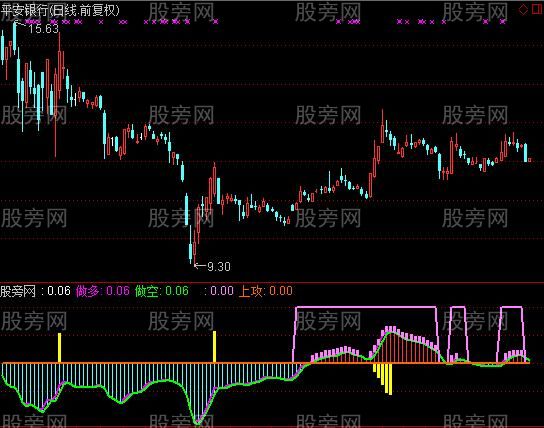Click the red square icon at chart corner
The height and width of the screenshot is (428, 544).
click(x=537, y=9)
